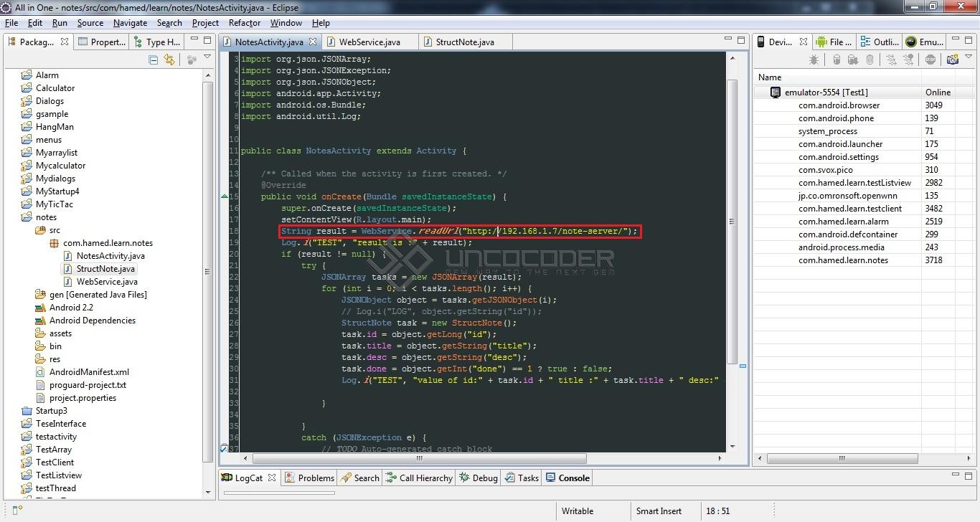Viewport: 980px width, 522px height.
Task: Open the Refactor menu
Action: [x=245, y=23]
